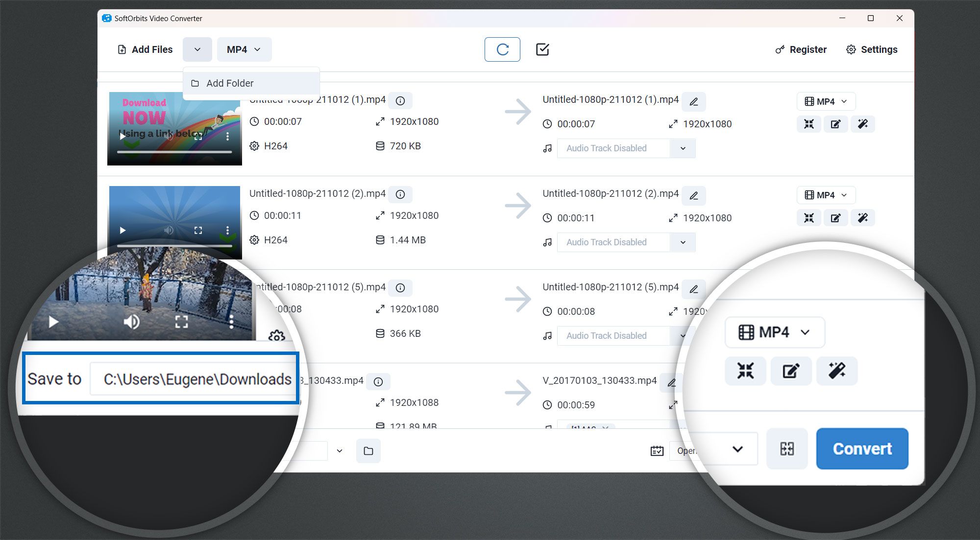Expand the Audio Track Disabled dropdown first row

(x=682, y=148)
